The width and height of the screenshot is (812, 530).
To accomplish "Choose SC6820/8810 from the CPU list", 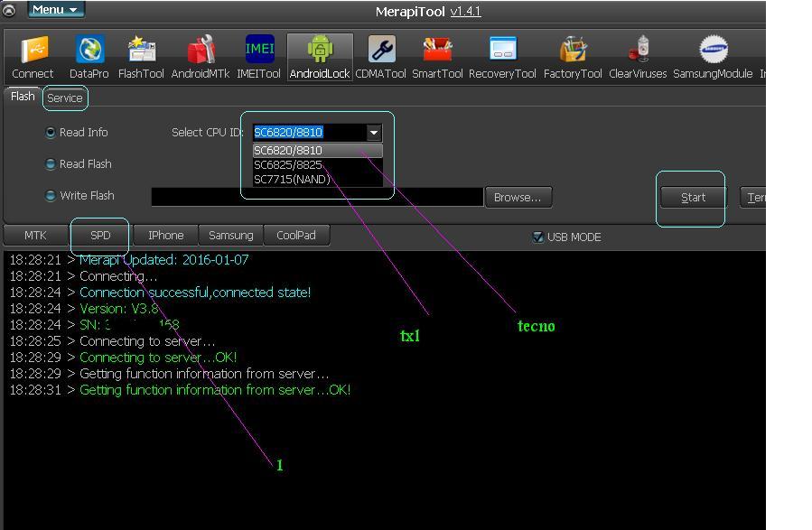I will click(317, 151).
